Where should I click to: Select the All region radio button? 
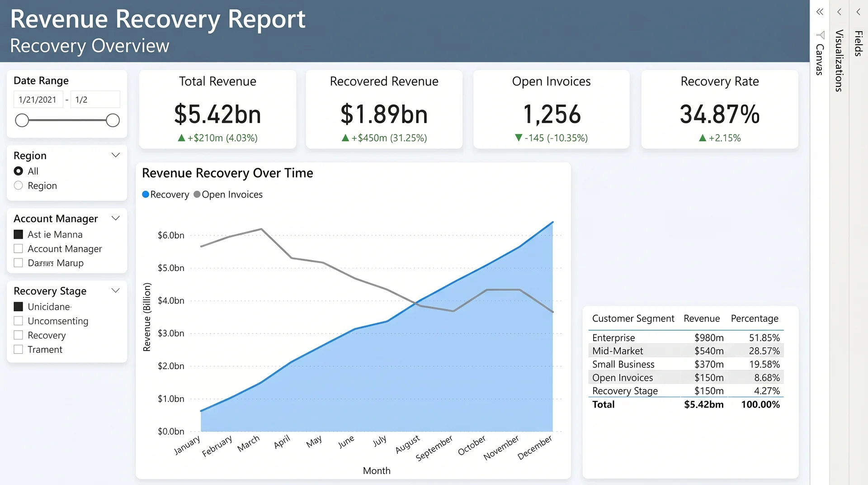[x=19, y=171]
